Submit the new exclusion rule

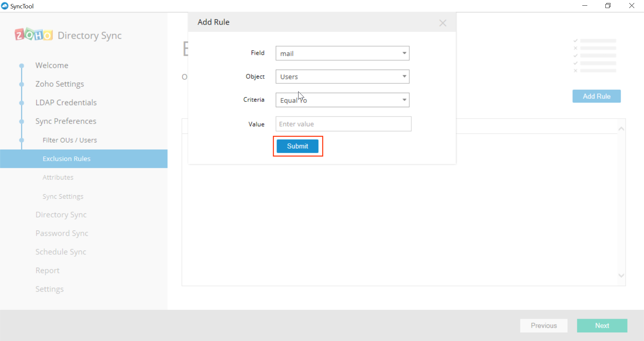tap(298, 146)
